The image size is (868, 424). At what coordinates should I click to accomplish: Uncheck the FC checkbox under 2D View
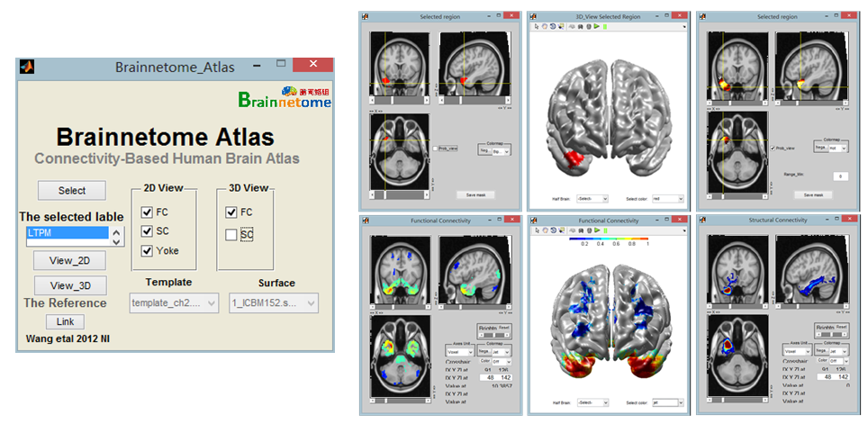(147, 212)
